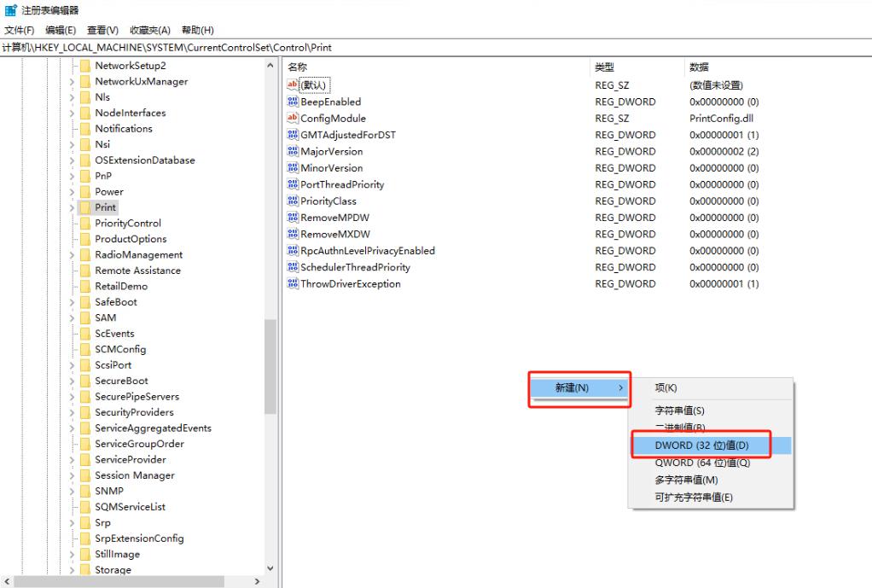Click the ConfigModule string value icon
The image size is (872, 588).
click(294, 118)
